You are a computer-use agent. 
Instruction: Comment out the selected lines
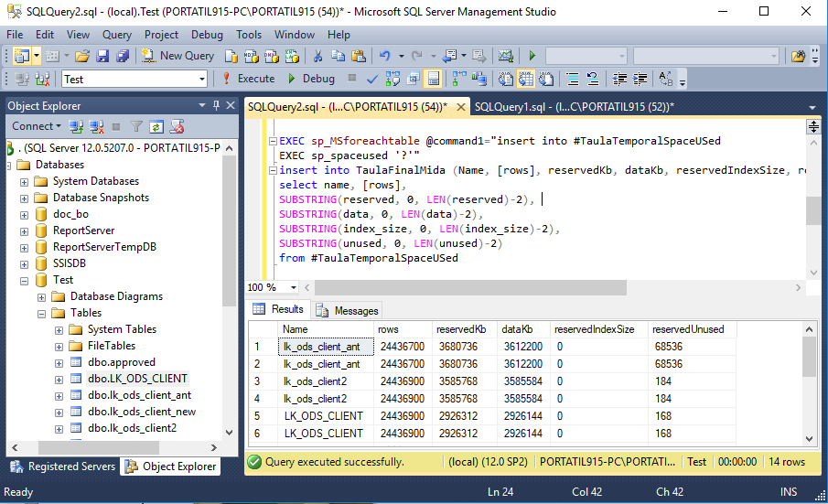pyautogui.click(x=573, y=80)
